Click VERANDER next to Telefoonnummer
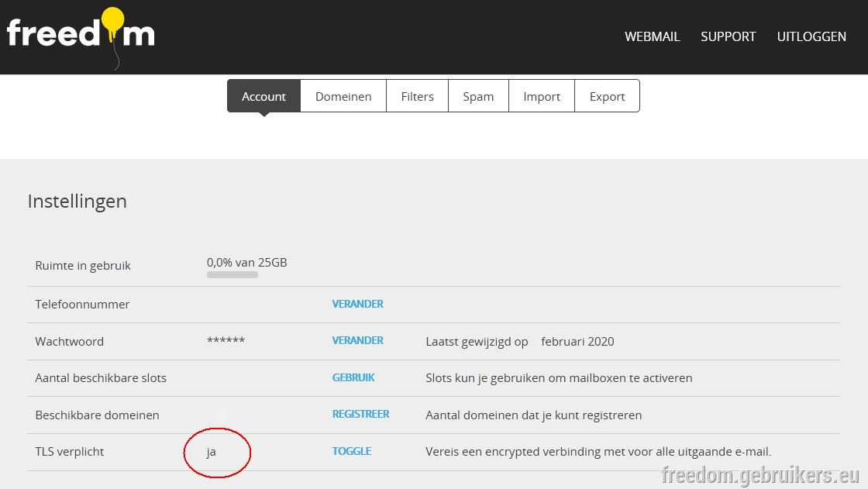This screenshot has height=489, width=868. 357,304
